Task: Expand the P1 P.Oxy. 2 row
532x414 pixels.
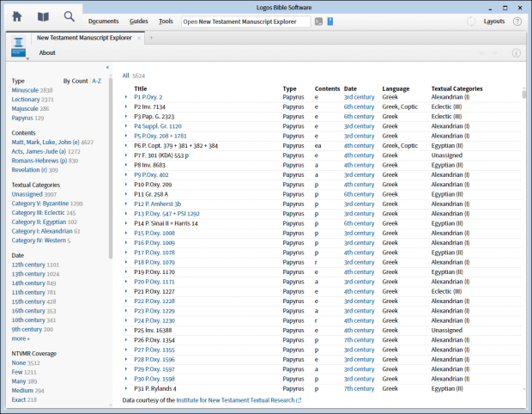Action: click(126, 97)
